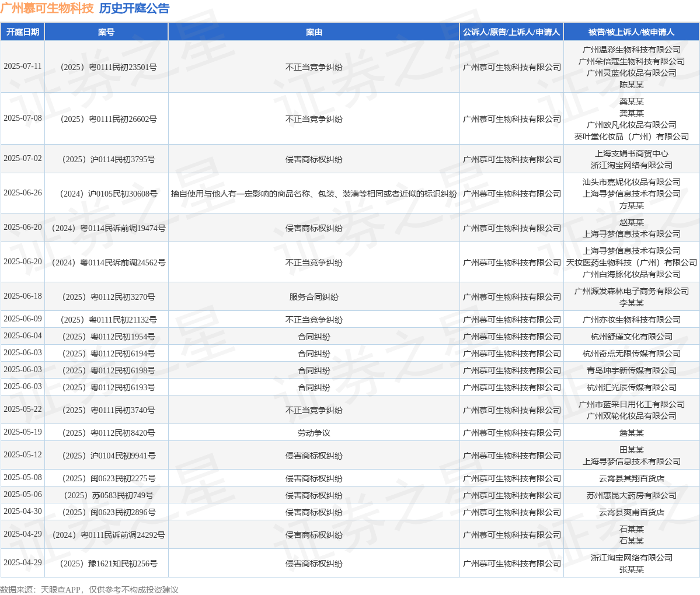The height and width of the screenshot is (595, 700).
Task: Click defendant 广州市蓝采日用化工有限公司
Action: coord(631,404)
